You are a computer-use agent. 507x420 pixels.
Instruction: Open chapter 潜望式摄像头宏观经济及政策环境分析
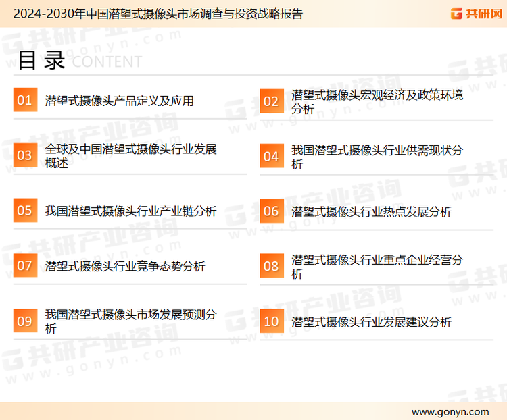377,102
